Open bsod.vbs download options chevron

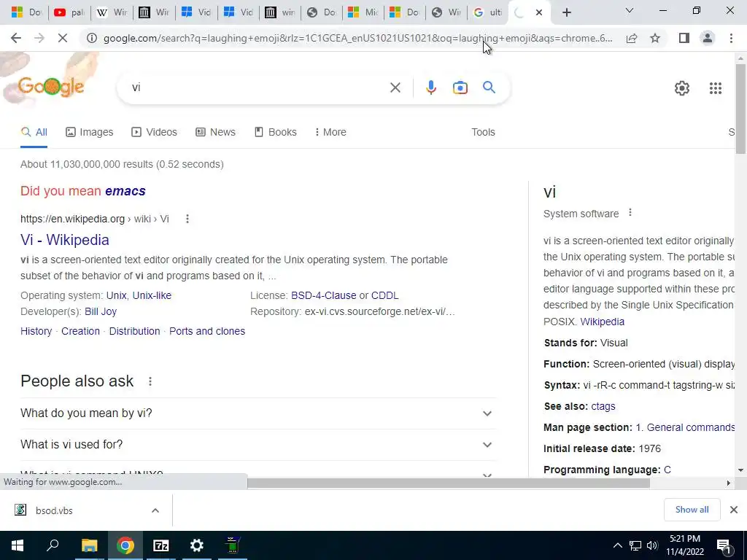click(155, 510)
